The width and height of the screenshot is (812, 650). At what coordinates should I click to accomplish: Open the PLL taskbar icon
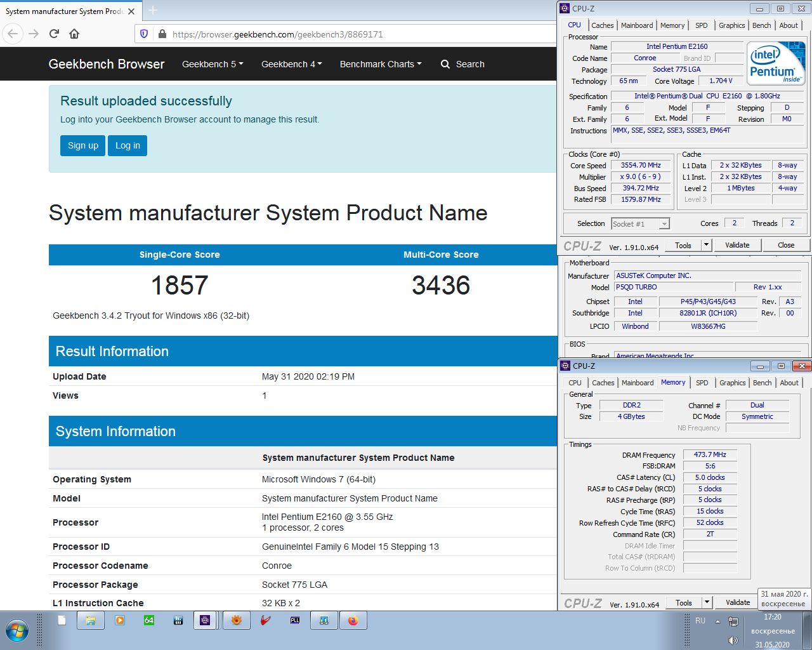(x=295, y=620)
